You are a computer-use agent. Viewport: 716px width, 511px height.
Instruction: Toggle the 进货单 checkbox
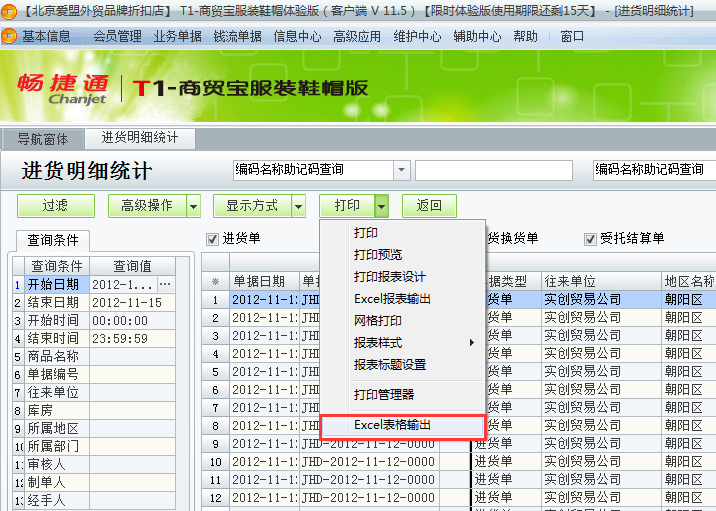(212, 239)
